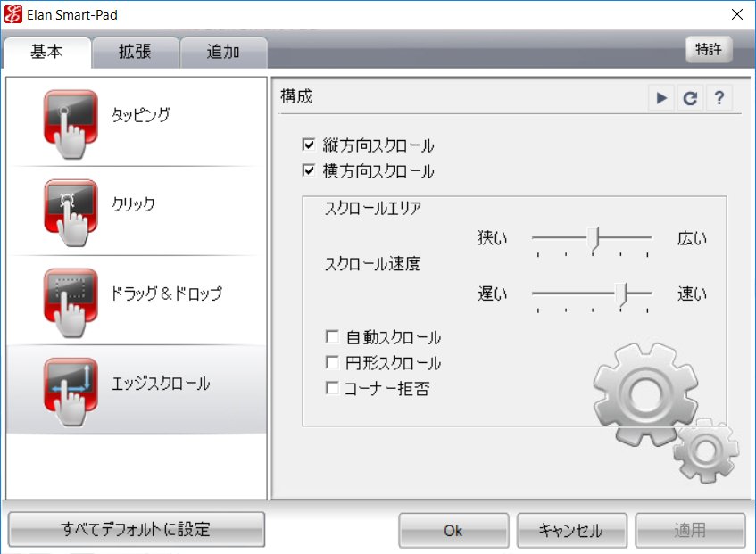Viewport: 756px width, 554px height.
Task: Click the 特許 button
Action: tap(709, 49)
